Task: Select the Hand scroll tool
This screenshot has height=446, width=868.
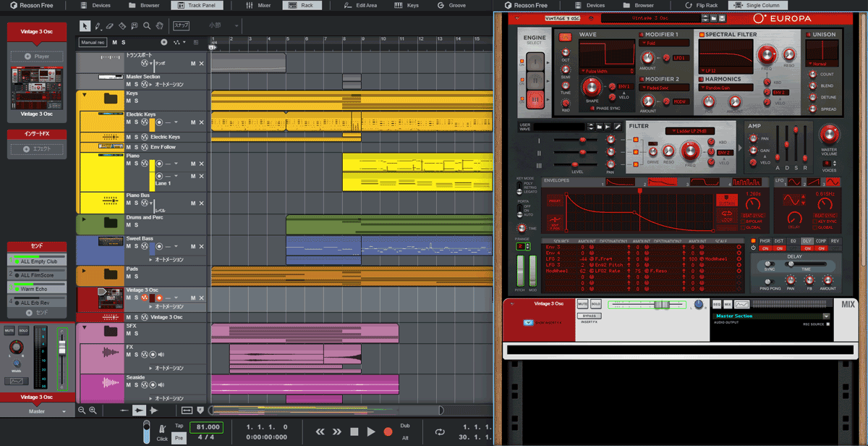Action: click(159, 26)
